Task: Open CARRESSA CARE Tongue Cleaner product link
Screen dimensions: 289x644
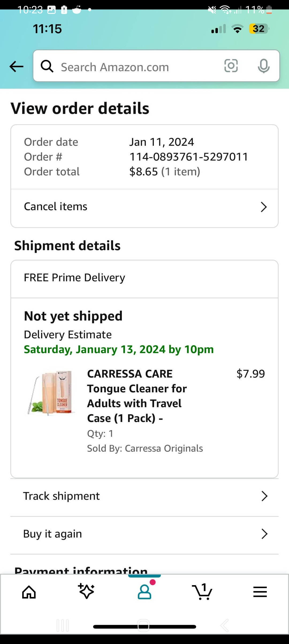Action: point(137,396)
